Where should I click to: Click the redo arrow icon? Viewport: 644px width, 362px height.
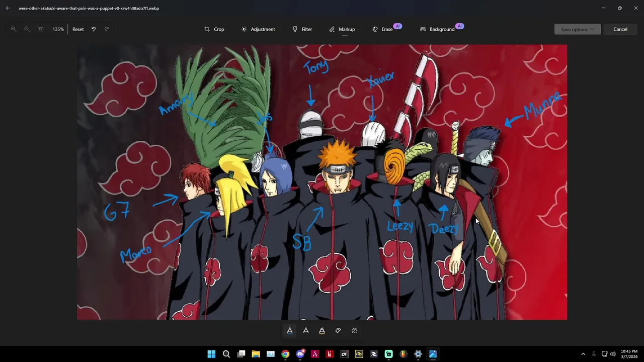pyautogui.click(x=107, y=29)
